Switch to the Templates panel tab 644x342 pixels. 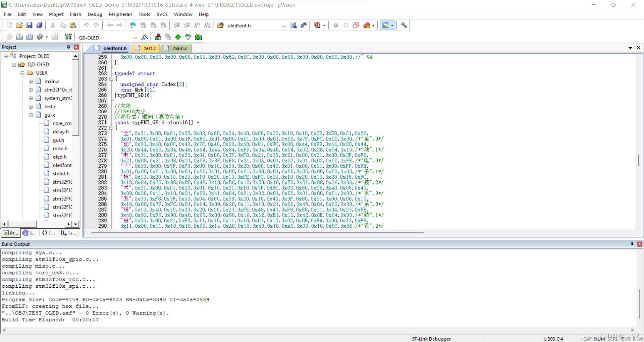pyautogui.click(x=69, y=233)
